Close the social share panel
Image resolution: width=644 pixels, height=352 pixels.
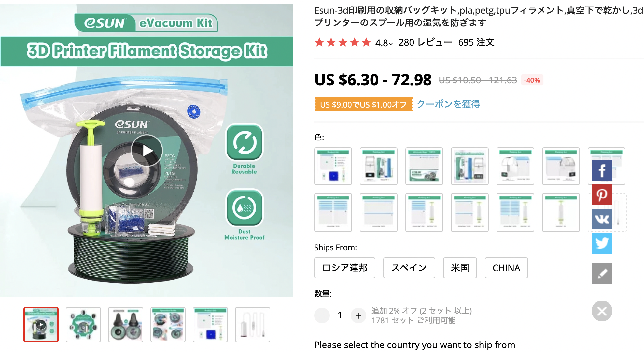[x=602, y=311]
